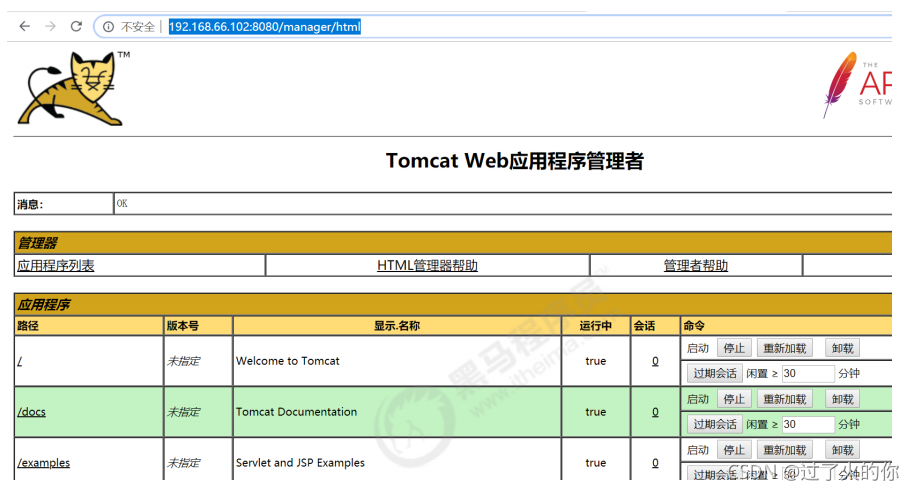The height and width of the screenshot is (490, 914).
Task: Click 未指定 version in the /examples row
Action: coord(184,463)
